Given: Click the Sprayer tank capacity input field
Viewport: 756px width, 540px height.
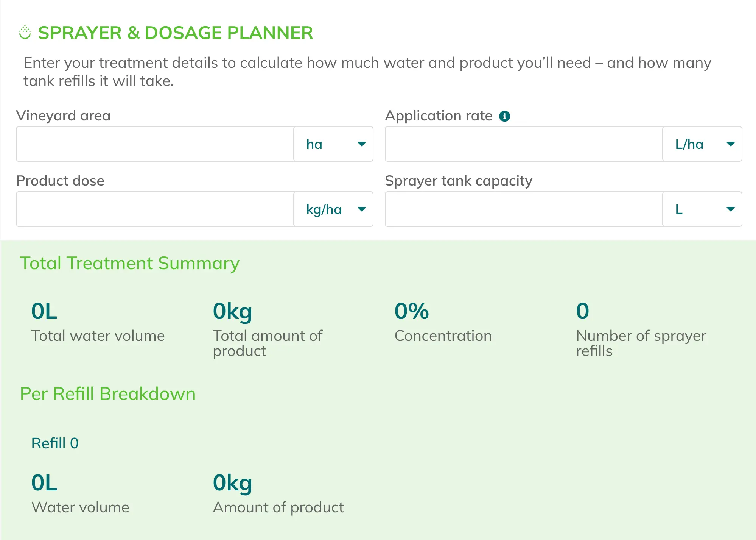Looking at the screenshot, I should pyautogui.click(x=524, y=209).
